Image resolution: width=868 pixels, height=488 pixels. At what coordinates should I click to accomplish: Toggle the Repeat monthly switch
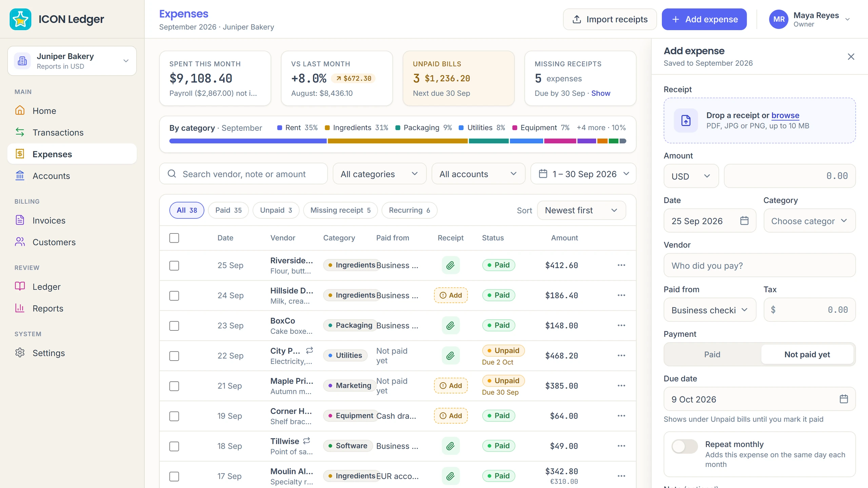(685, 446)
